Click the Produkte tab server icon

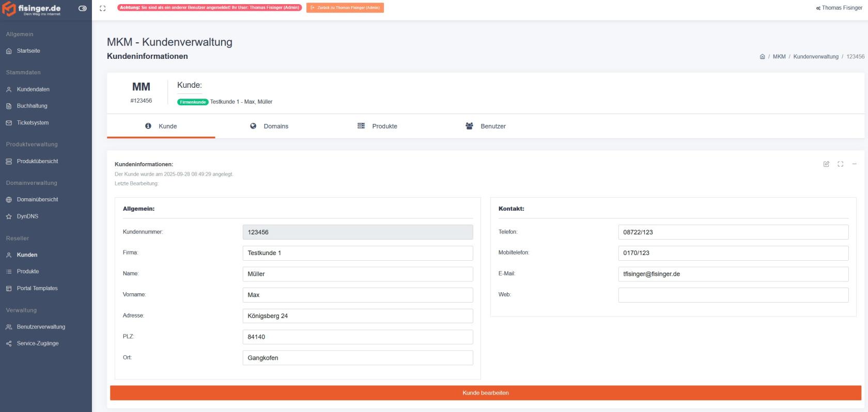click(x=361, y=126)
